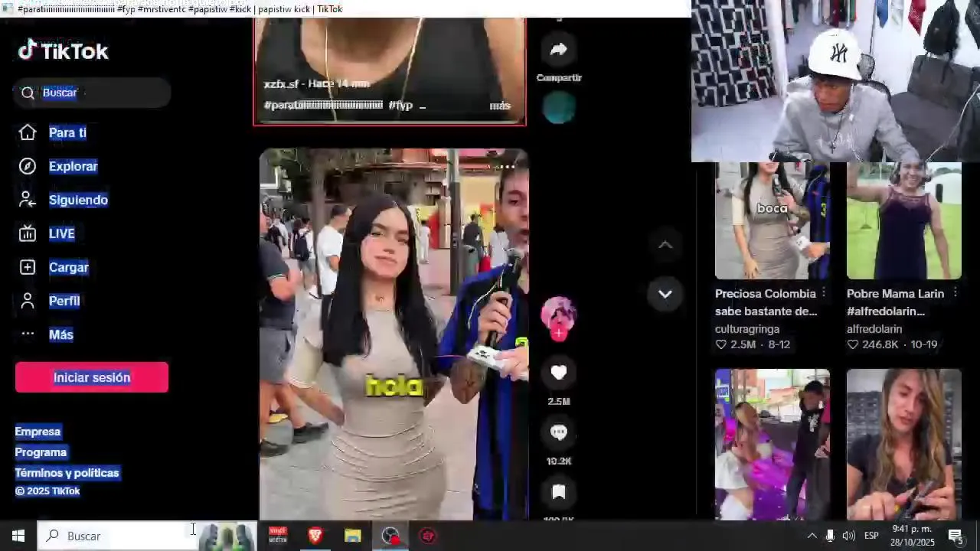Click the Cargar plus icon
This screenshot has height=551, width=980.
(28, 267)
